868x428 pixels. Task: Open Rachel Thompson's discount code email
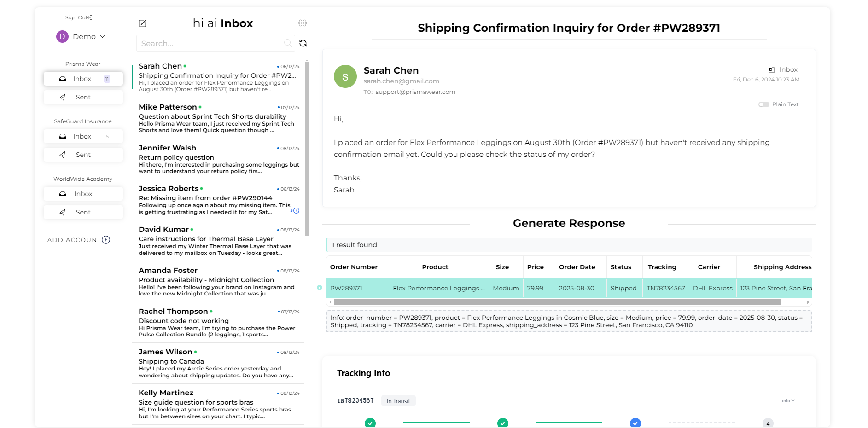click(x=218, y=322)
